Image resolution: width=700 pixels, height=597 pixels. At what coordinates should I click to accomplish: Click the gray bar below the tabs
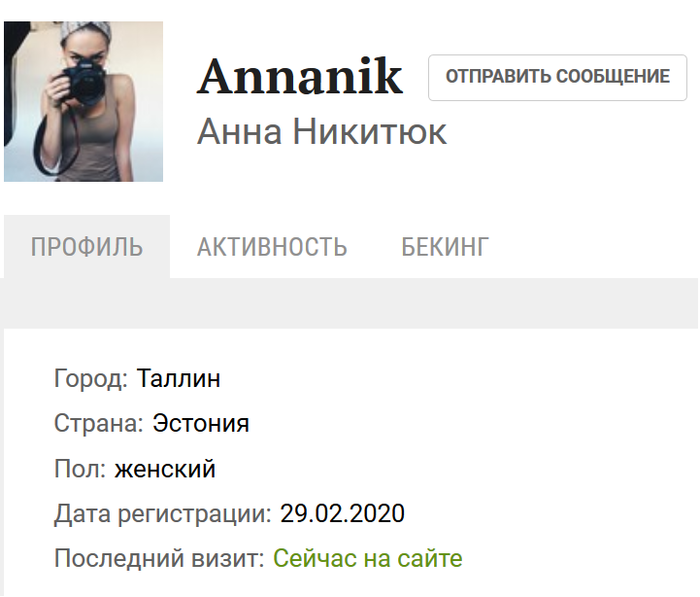point(350,303)
